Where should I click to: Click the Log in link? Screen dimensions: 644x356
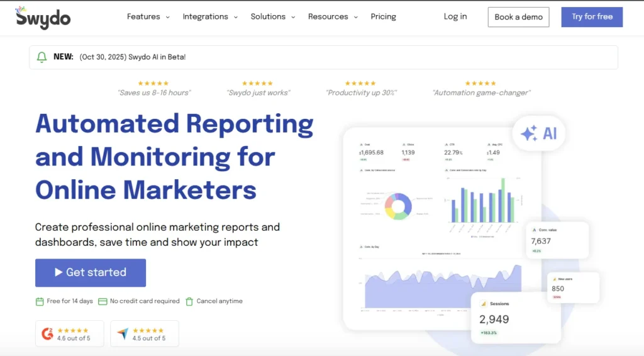click(455, 16)
